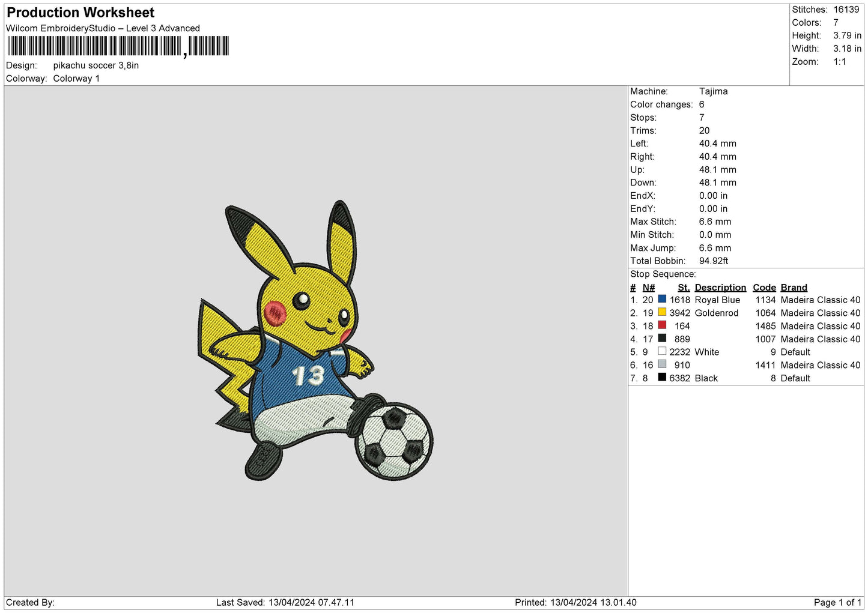Click the 'Goldenrod' description text

717,313
